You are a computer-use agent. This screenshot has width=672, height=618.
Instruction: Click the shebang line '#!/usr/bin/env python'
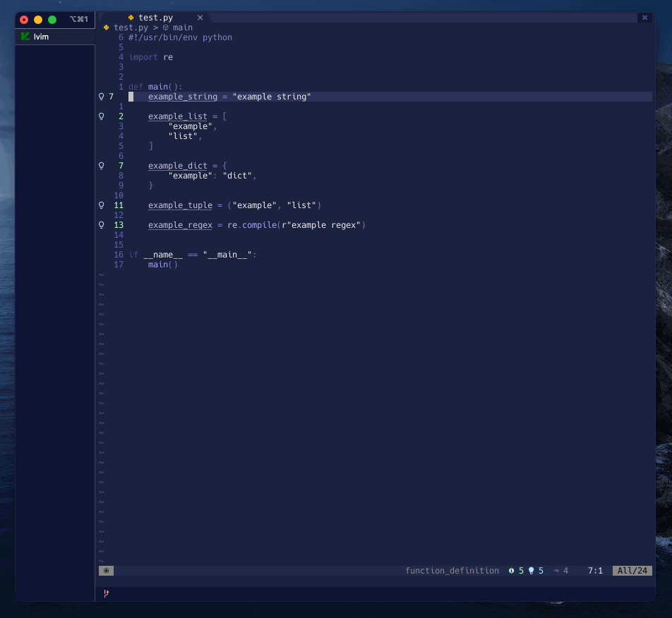(x=180, y=37)
